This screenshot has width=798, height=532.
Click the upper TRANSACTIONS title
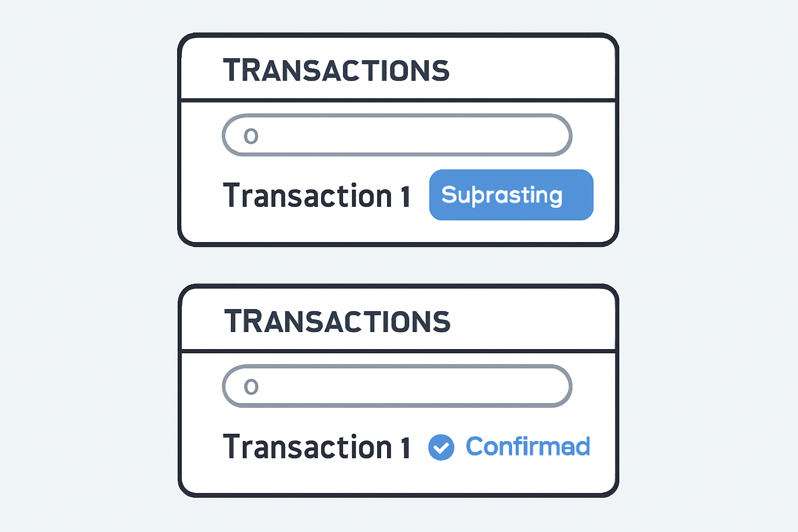[336, 71]
